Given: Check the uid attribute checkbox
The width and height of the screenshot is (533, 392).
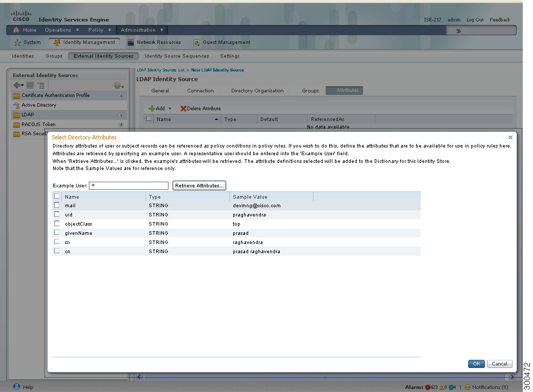Looking at the screenshot, I should [57, 214].
